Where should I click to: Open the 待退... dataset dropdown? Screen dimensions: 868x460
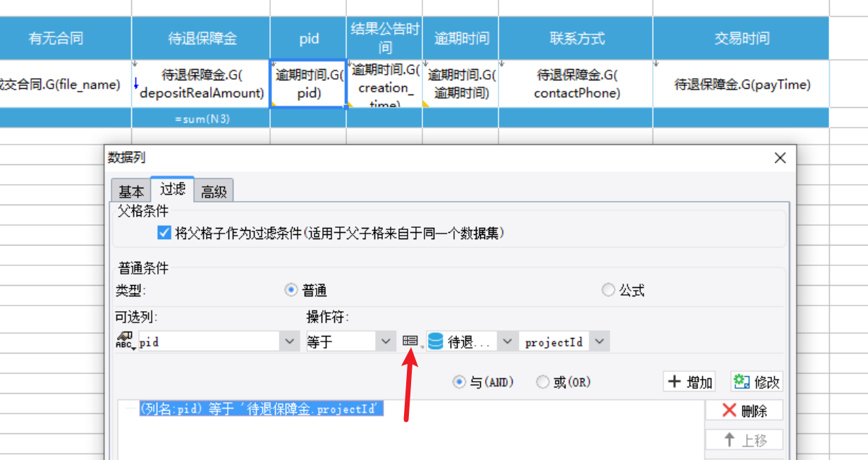tap(506, 341)
